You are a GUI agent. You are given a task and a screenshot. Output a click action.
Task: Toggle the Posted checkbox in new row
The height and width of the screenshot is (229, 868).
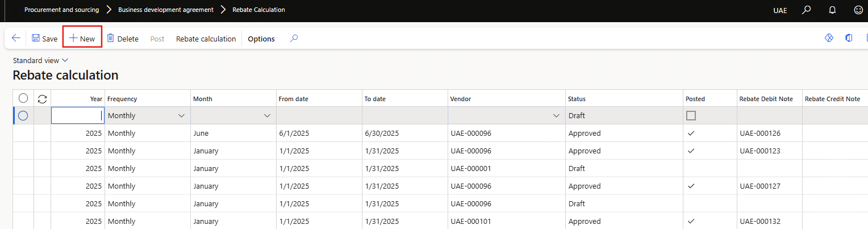(x=691, y=115)
